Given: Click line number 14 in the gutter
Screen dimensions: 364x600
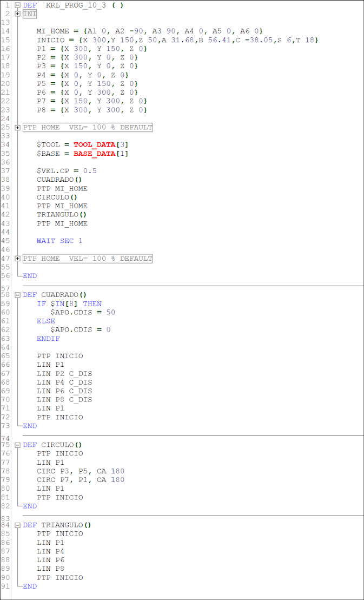Looking at the screenshot, I should (x=6, y=31).
